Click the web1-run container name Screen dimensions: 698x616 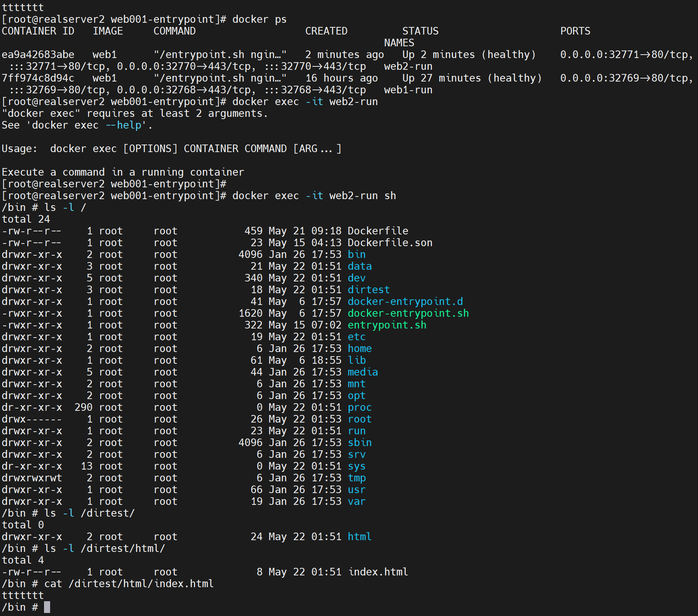tap(408, 90)
